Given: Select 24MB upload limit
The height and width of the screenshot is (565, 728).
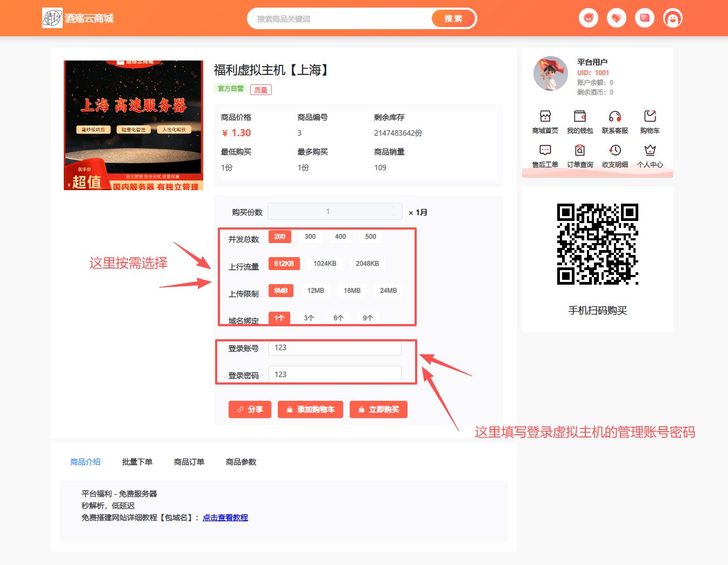Looking at the screenshot, I should pos(388,290).
